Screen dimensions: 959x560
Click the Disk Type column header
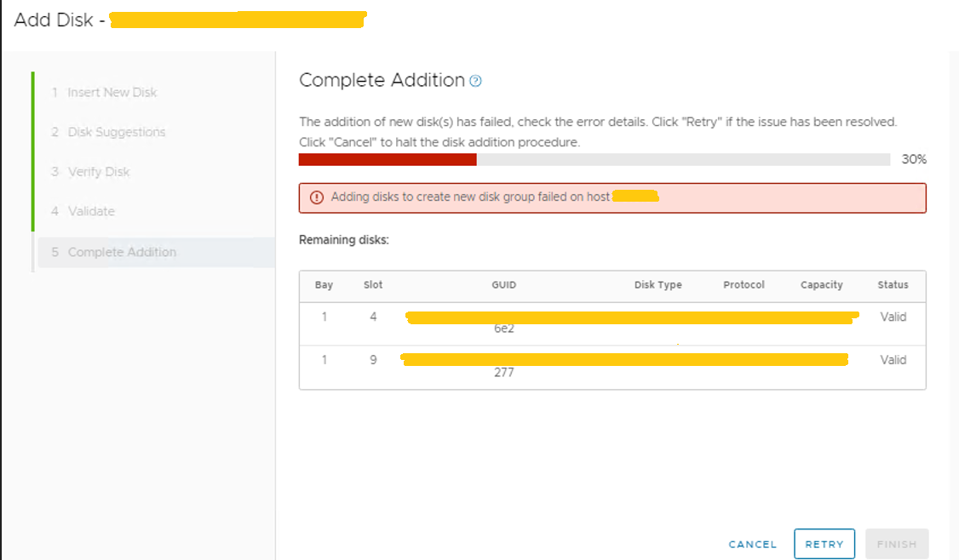[658, 285]
